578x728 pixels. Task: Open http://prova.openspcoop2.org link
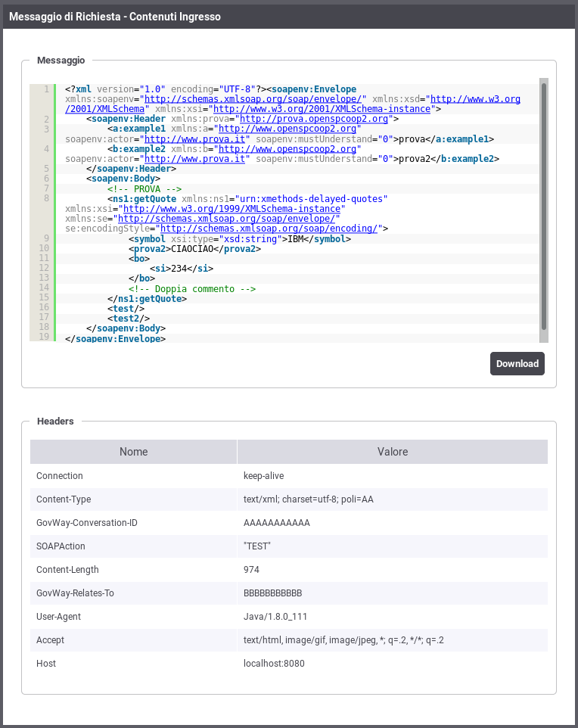click(x=314, y=119)
